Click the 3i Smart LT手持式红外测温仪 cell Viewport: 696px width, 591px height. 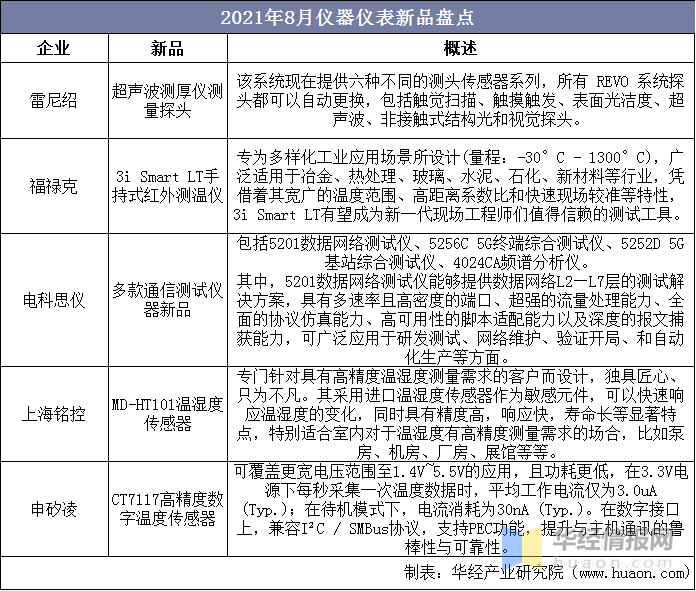pos(168,186)
